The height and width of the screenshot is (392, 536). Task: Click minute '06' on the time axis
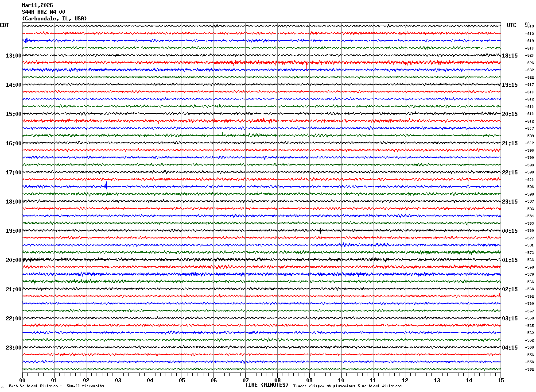pyautogui.click(x=214, y=380)
